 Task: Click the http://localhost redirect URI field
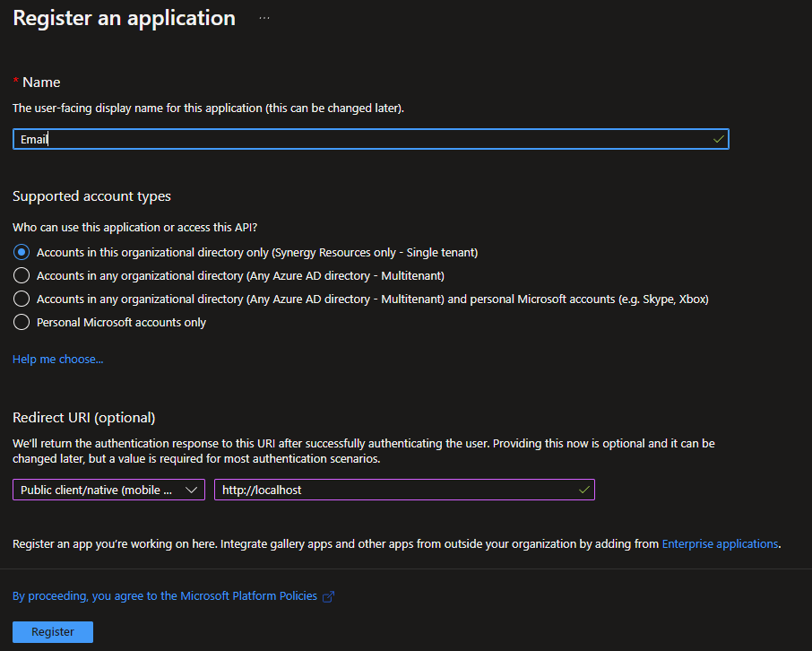[404, 490]
